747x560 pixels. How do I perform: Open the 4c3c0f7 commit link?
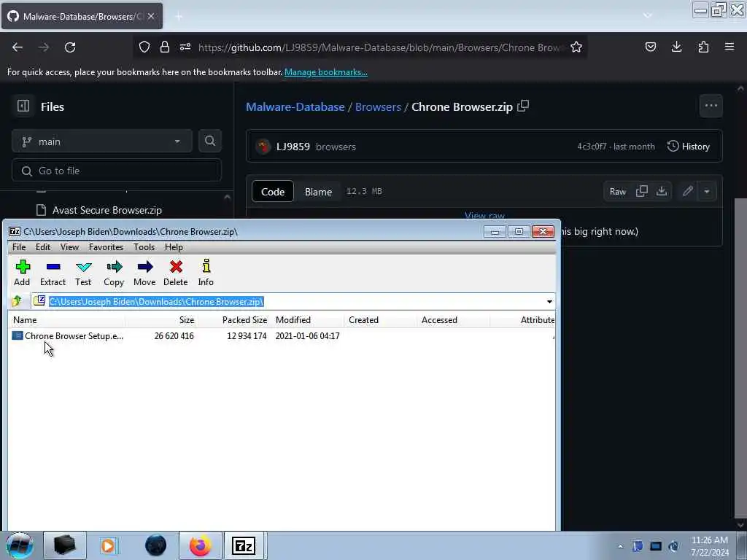click(x=592, y=147)
